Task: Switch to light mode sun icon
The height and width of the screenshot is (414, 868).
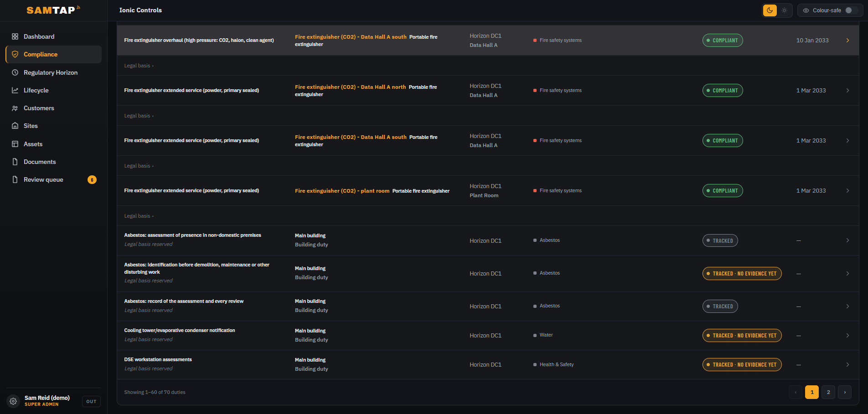Action: coord(784,10)
